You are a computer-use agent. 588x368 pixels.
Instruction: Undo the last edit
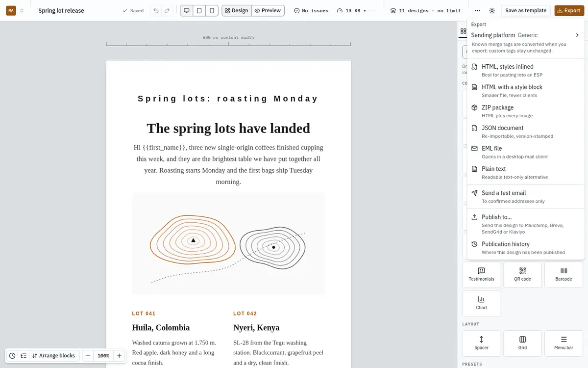pyautogui.click(x=156, y=10)
